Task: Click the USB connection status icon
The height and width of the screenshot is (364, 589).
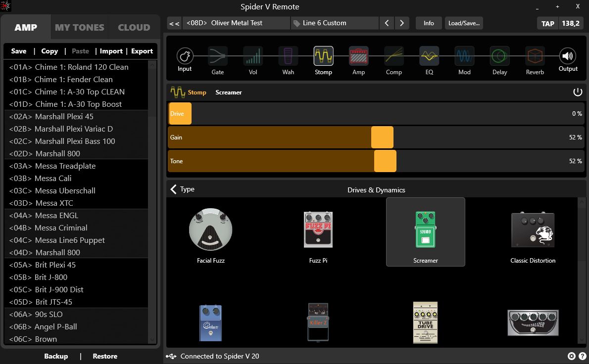Action: coord(171,356)
